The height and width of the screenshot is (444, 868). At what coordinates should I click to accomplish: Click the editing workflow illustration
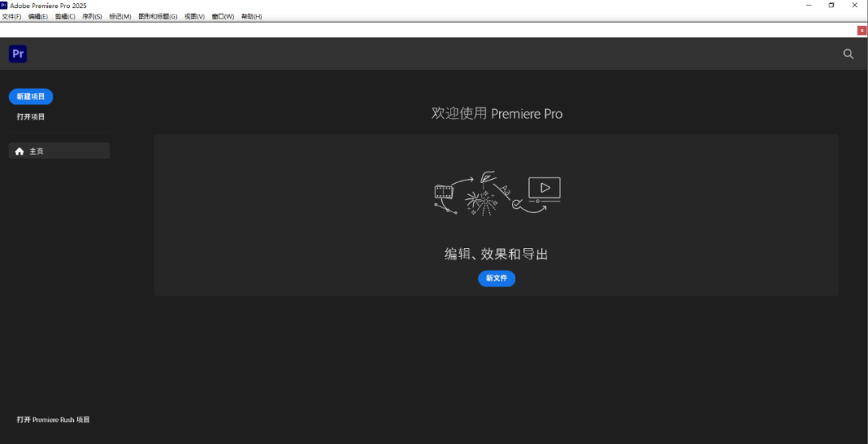point(497,194)
